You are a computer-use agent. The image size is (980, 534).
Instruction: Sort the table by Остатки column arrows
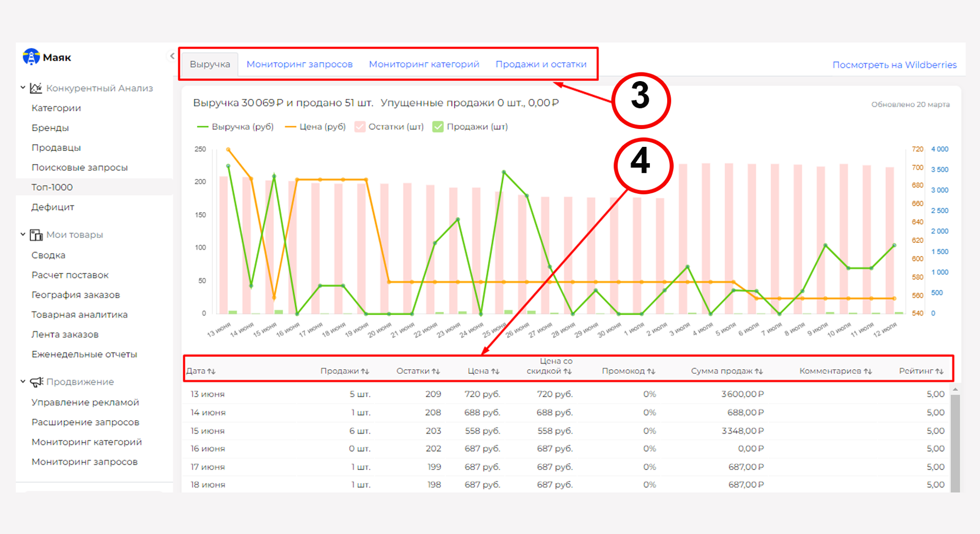tap(435, 371)
